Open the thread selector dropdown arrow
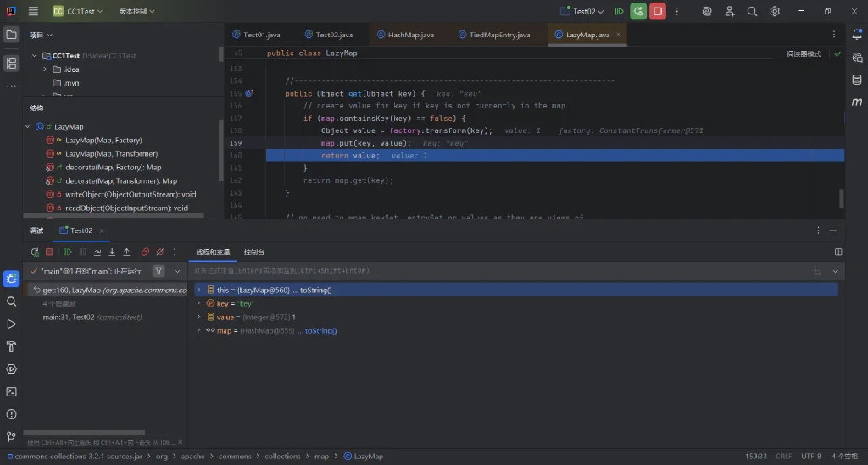Viewport: 868px width, 465px height. point(178,271)
